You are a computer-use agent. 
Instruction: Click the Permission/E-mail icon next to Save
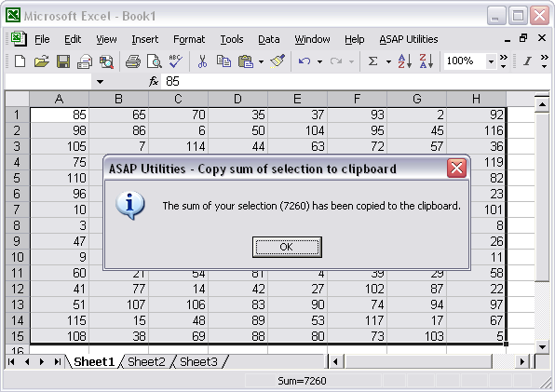(x=85, y=61)
